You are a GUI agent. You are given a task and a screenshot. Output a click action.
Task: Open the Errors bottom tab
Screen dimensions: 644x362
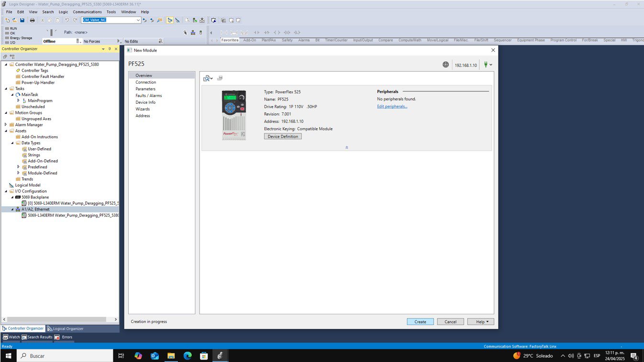click(64, 337)
